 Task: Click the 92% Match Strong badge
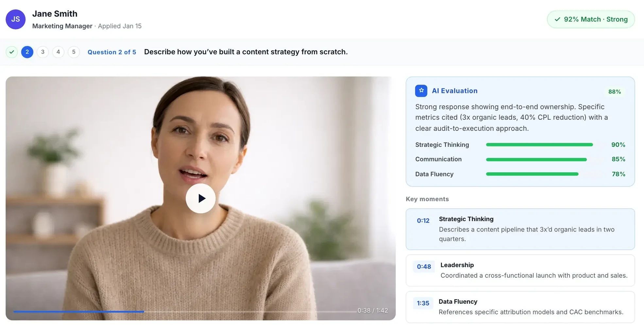coord(591,19)
